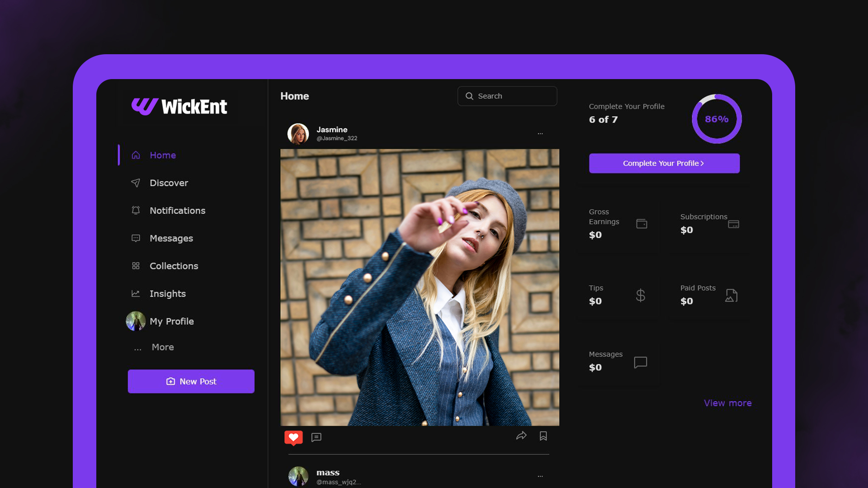Image resolution: width=868 pixels, height=488 pixels.
Task: Open Collections in the sidebar
Action: pyautogui.click(x=174, y=266)
